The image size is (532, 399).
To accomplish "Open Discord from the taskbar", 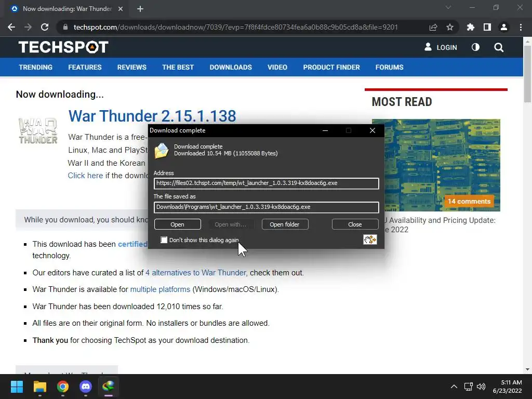I will pos(86,387).
